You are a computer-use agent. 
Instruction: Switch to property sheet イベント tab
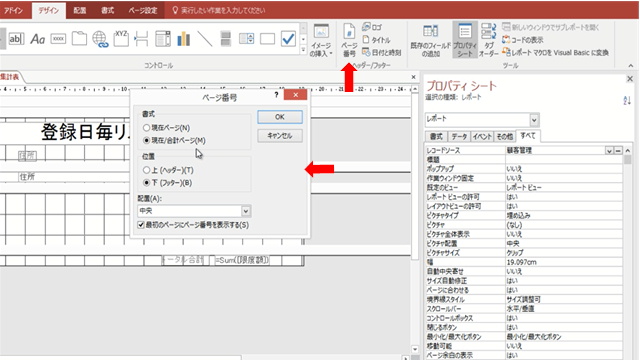click(x=482, y=137)
